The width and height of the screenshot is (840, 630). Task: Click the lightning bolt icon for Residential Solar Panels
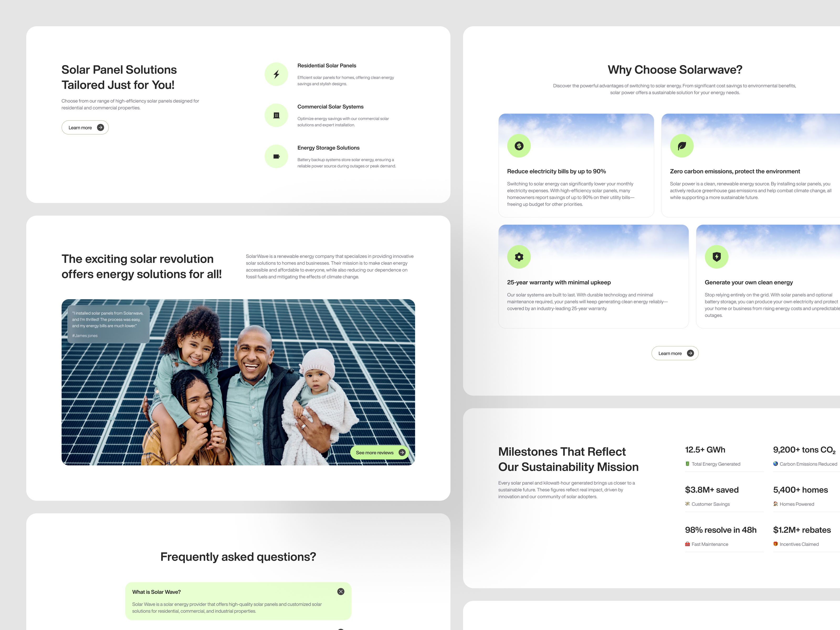tap(276, 74)
